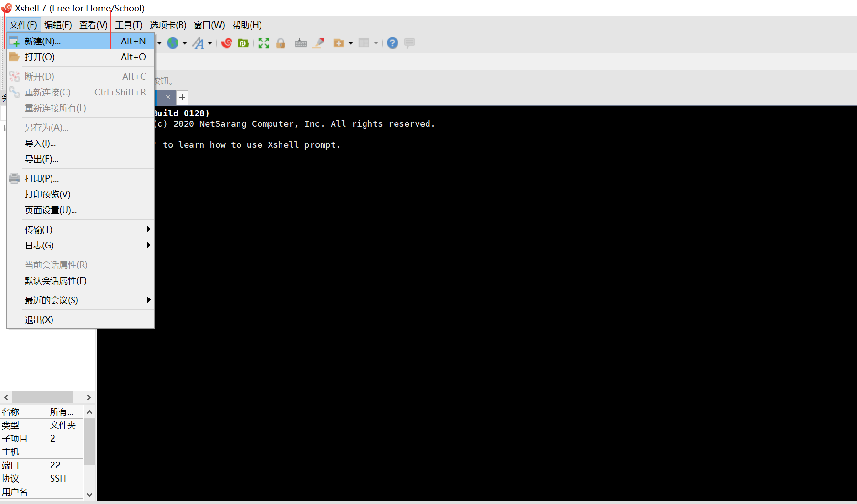
Task: Click the globe encoding icon in toolbar
Action: click(x=173, y=43)
